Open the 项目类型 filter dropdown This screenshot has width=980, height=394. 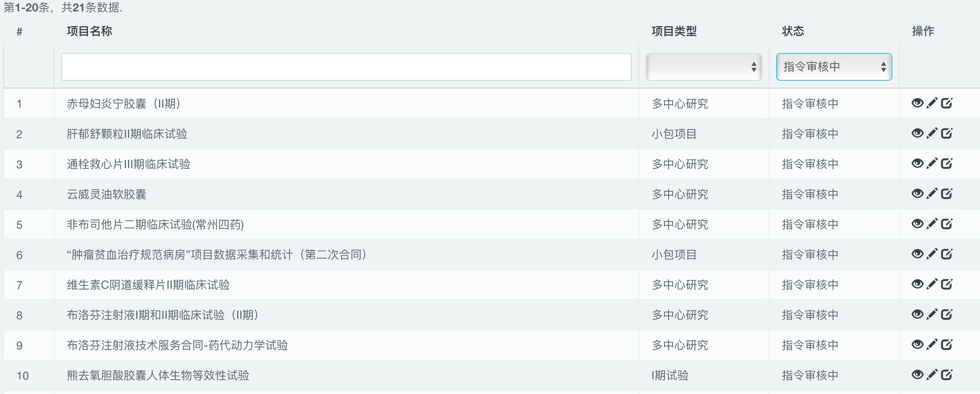click(704, 67)
